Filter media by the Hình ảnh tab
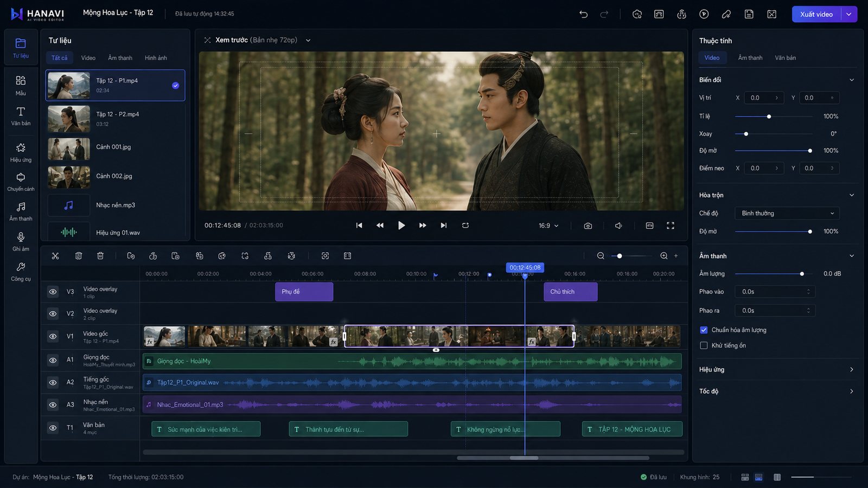The height and width of the screenshot is (488, 868). click(x=156, y=58)
